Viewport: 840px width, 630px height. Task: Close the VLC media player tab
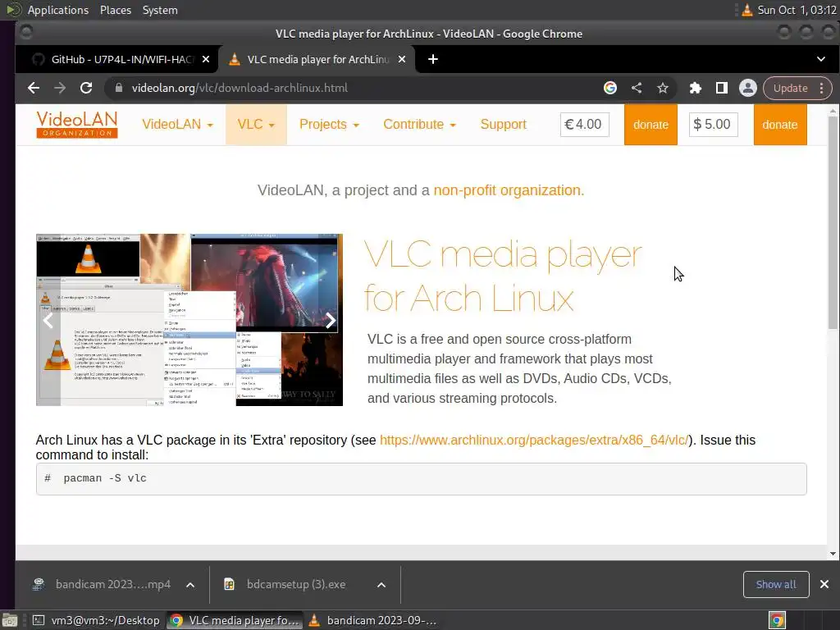(x=402, y=59)
